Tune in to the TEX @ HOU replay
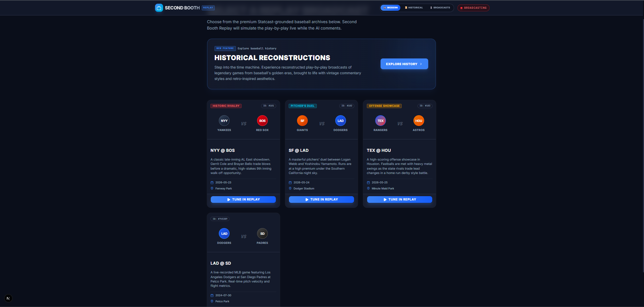Screen dimensions: 644x307 click(400, 200)
